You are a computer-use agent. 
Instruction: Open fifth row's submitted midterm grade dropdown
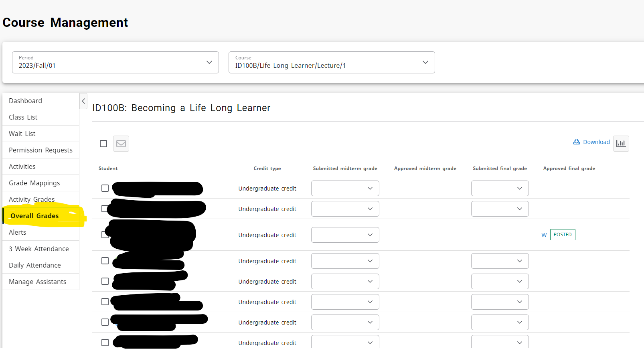pyautogui.click(x=345, y=281)
